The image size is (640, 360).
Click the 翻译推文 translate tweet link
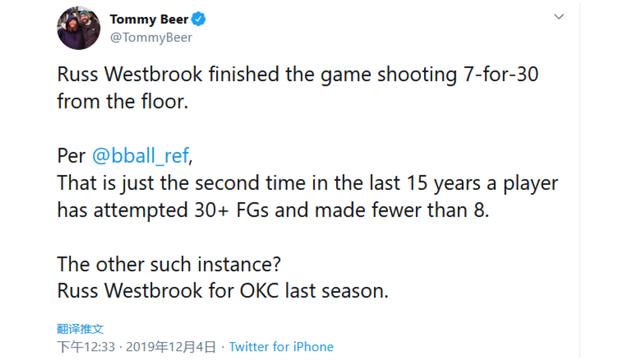pos(80,329)
